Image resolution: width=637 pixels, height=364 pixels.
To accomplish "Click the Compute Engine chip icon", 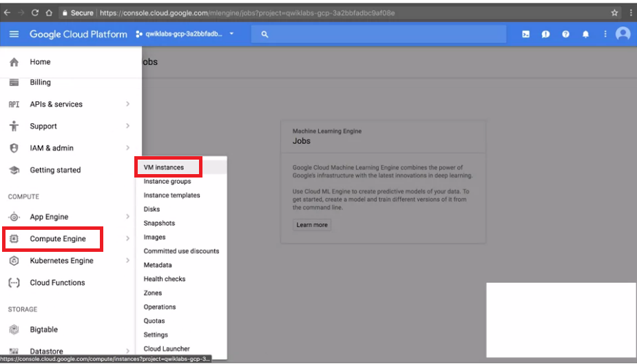I will click(14, 239).
